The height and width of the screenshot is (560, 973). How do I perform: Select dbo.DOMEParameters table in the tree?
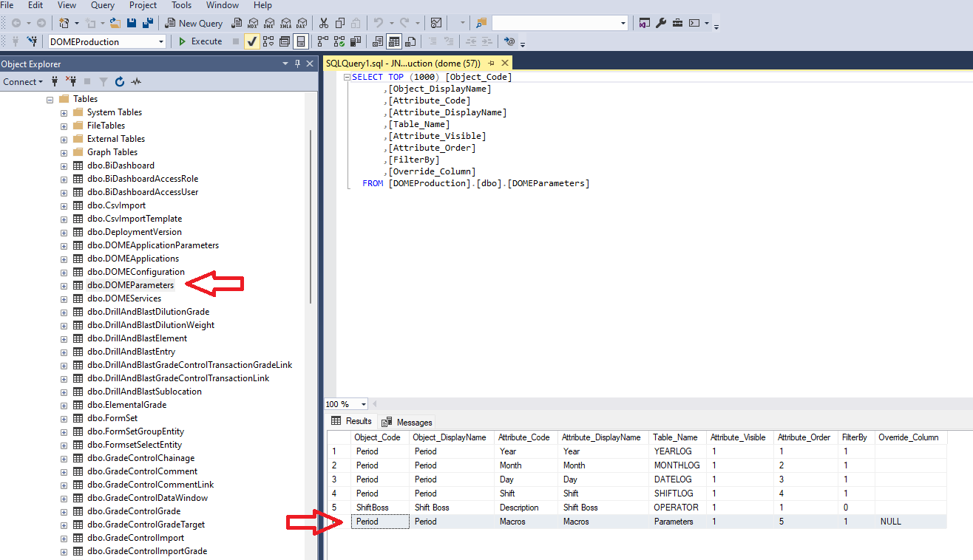(130, 285)
